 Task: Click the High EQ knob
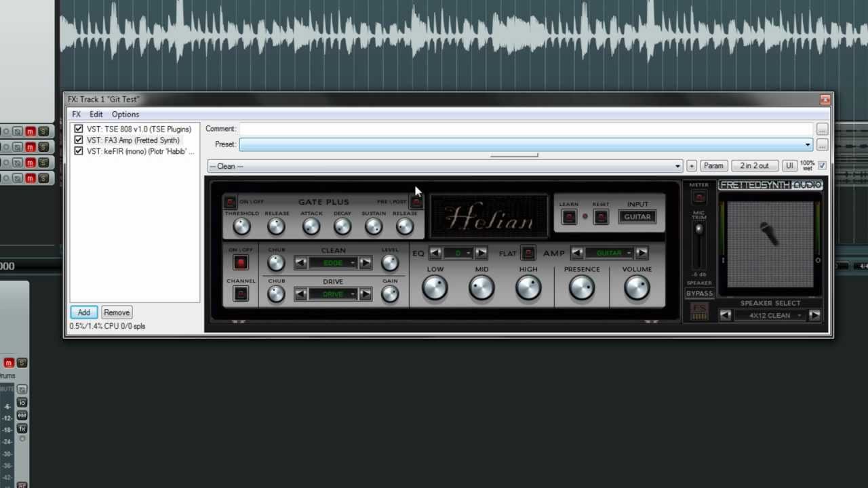tap(528, 288)
